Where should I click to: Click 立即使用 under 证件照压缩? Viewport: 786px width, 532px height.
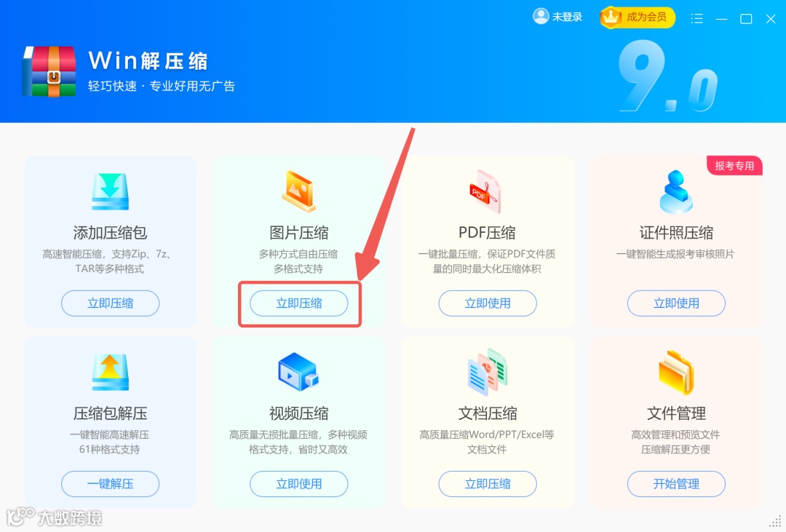(676, 303)
